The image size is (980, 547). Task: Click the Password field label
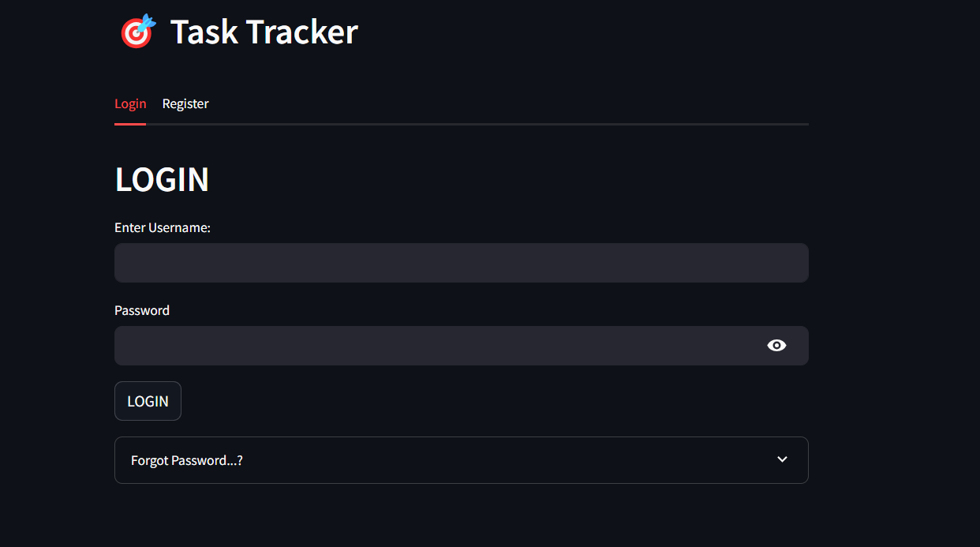142,310
